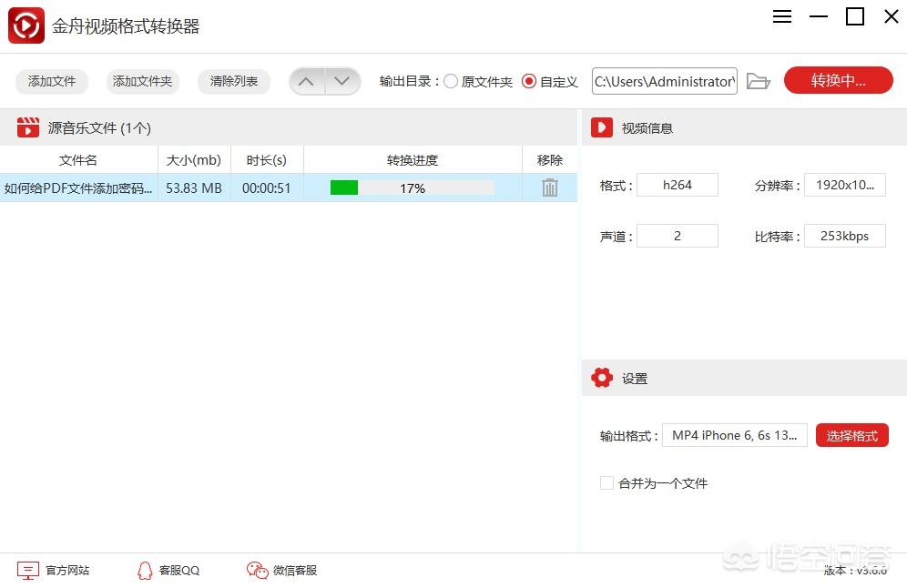
Task: Click the red gear settings icon
Action: tap(602, 378)
